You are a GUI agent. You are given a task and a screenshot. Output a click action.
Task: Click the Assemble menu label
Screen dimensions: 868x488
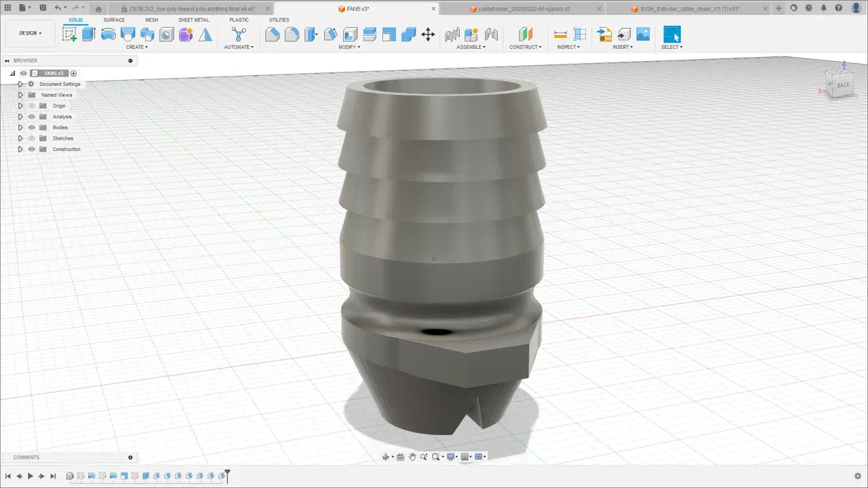(471, 47)
